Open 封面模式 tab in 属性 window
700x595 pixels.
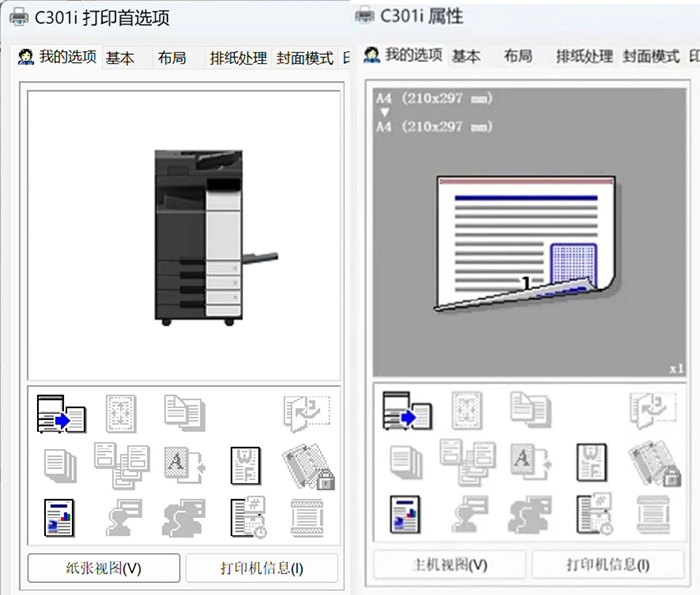tap(651, 56)
